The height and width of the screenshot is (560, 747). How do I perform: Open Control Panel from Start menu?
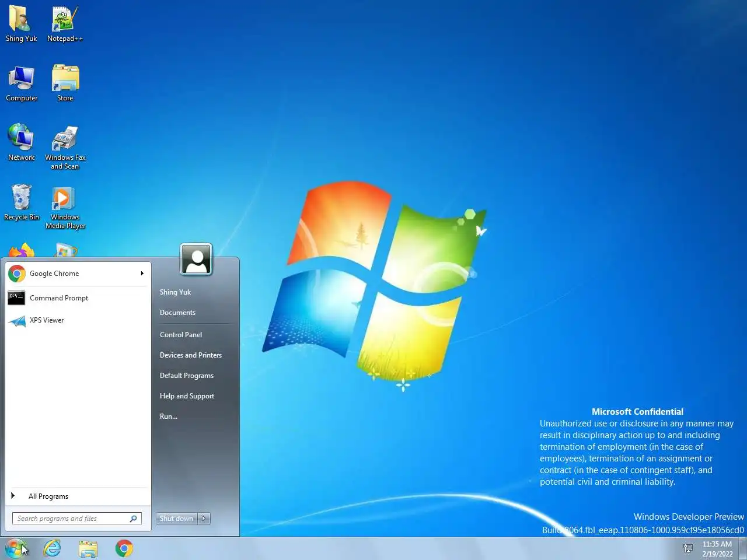click(x=181, y=335)
